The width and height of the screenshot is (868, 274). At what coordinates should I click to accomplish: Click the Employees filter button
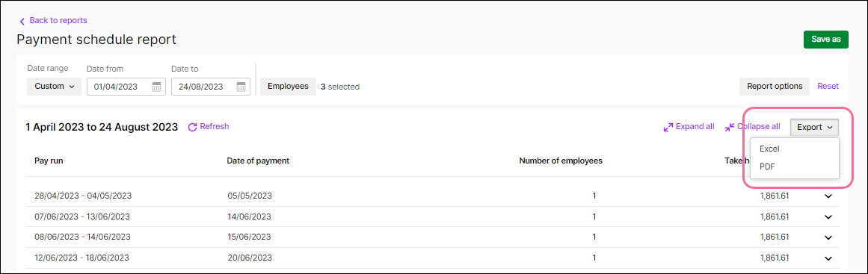pyautogui.click(x=288, y=86)
